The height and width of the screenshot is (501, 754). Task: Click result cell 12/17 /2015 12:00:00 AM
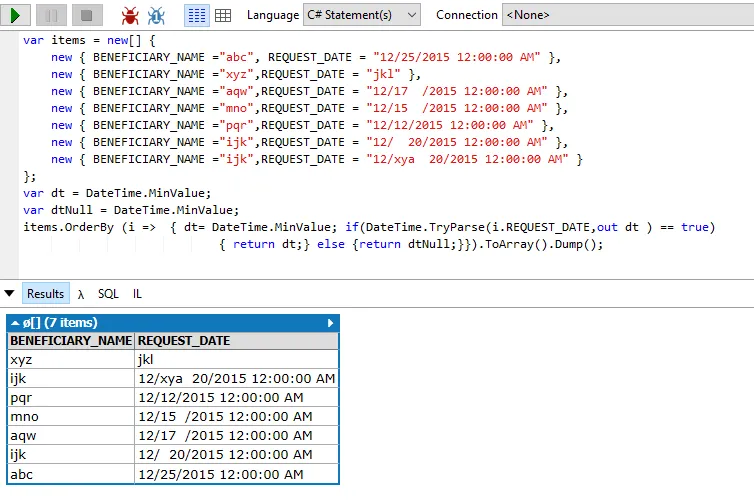[x=237, y=435]
